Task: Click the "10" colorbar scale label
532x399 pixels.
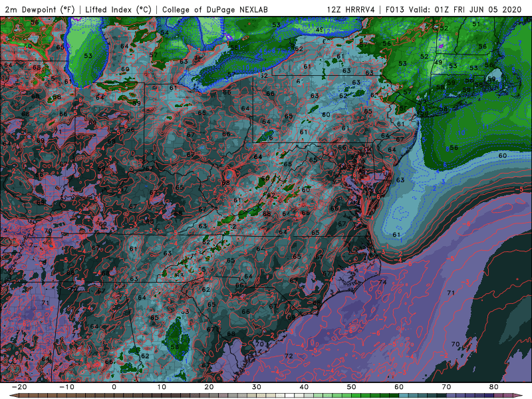Action: click(162, 387)
